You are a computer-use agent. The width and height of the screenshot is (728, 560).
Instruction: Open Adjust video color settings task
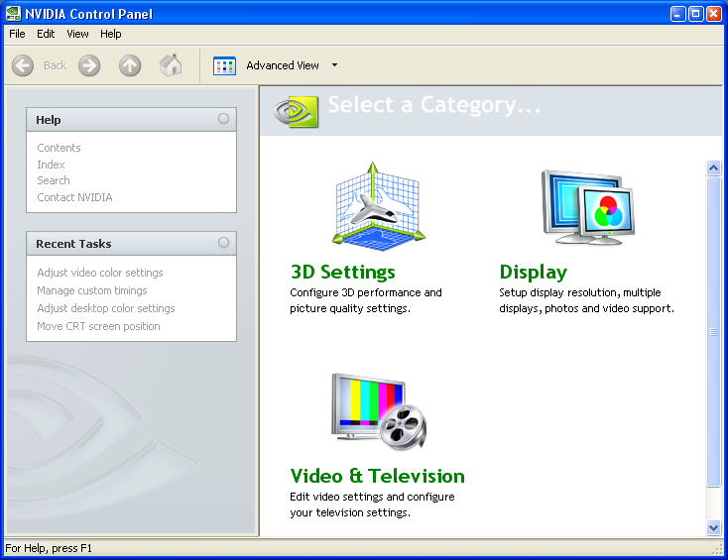coord(100,273)
